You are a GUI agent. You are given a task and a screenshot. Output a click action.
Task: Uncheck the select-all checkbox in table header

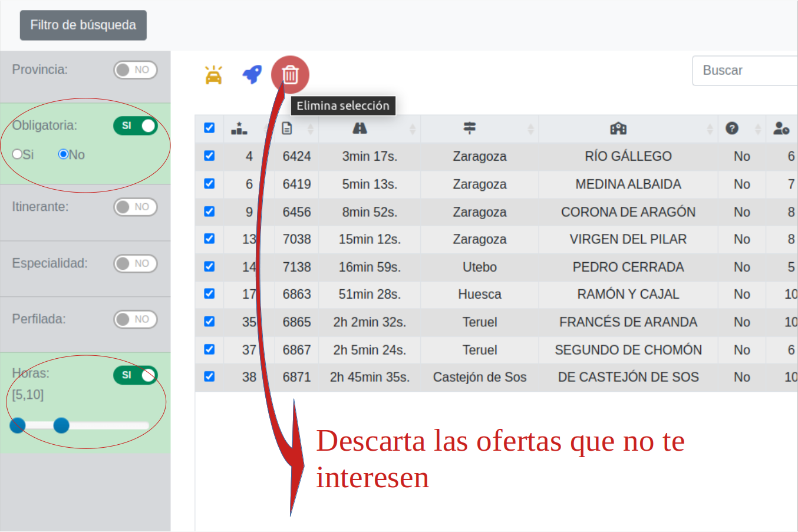[209, 127]
